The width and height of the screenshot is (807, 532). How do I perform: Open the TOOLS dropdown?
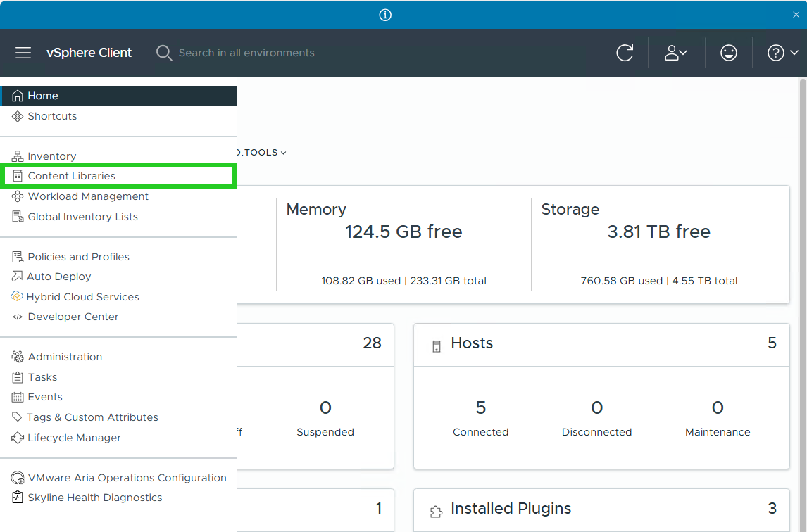(261, 152)
